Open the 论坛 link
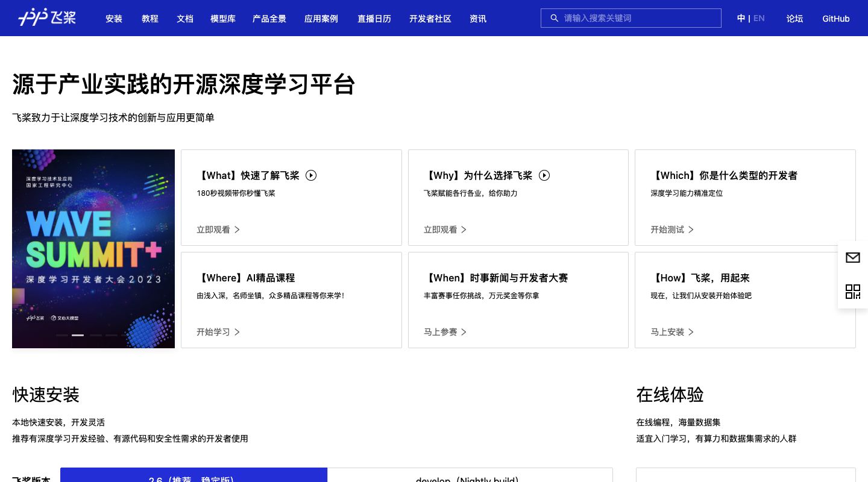The height and width of the screenshot is (482, 868). [794, 19]
